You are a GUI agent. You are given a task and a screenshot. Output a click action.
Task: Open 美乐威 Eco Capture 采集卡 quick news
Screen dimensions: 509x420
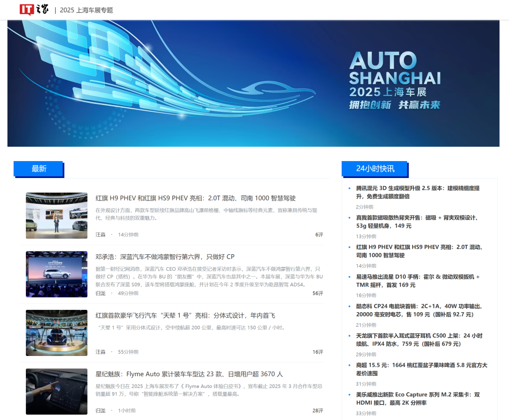tap(418, 398)
